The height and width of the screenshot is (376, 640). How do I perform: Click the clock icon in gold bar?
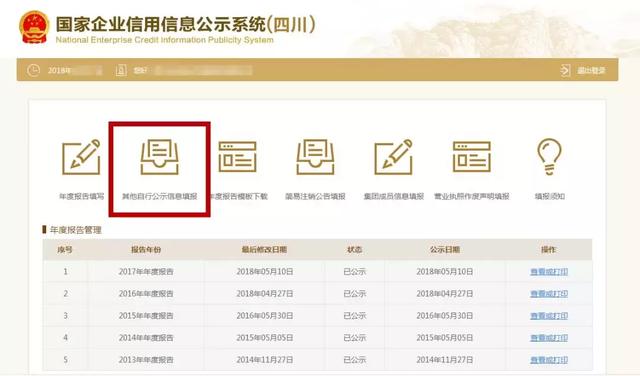[33, 70]
